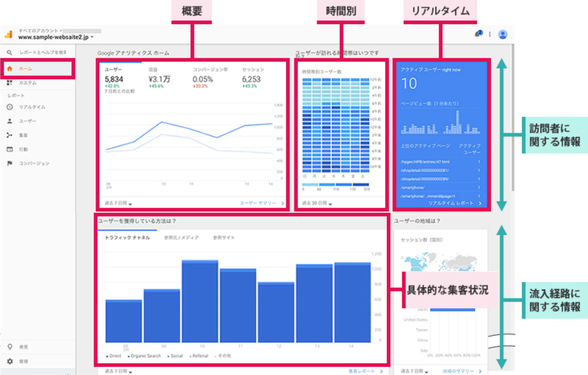The width and height of the screenshot is (588, 375).
Task: Open the 集客レポート link
Action: 366,371
